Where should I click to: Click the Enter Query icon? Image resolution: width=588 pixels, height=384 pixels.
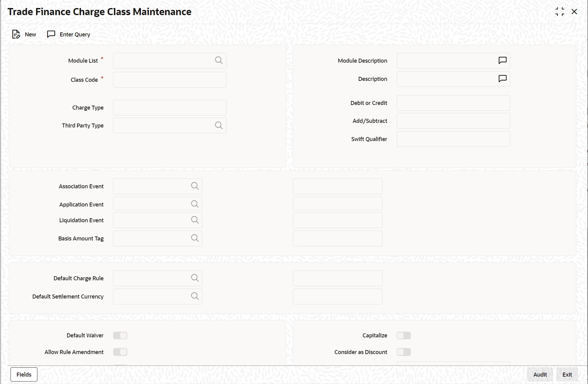coord(51,34)
